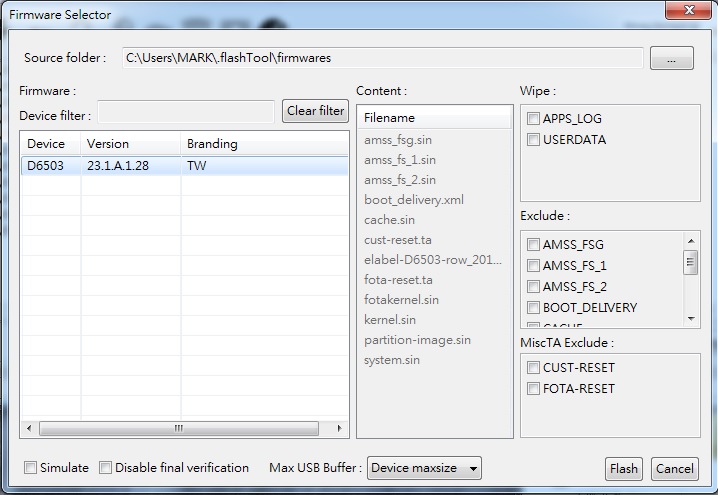This screenshot has height=495, width=718.
Task: Click the TW branding cell
Action: point(197,166)
